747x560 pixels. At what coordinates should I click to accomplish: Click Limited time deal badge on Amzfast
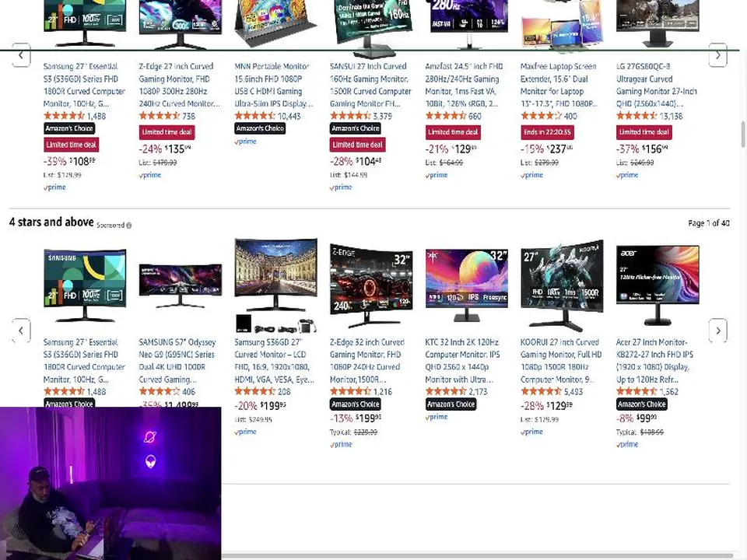(x=453, y=132)
